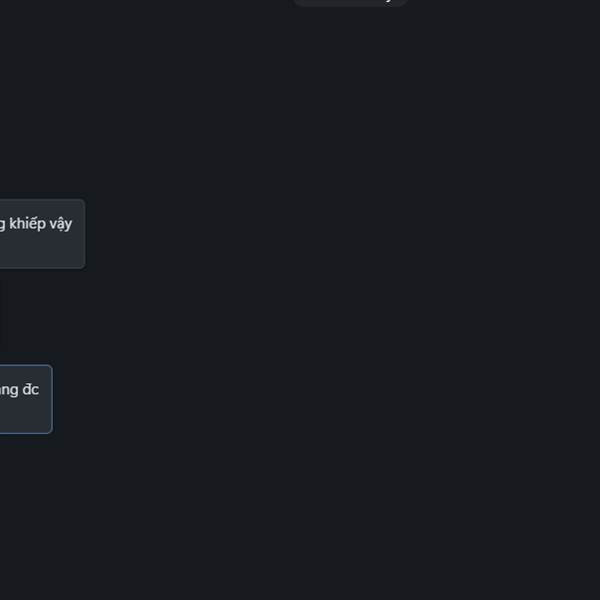600x600 pixels.
Task: Click empty chat background beside "khiếp vậy" bubble
Action: [306, 234]
